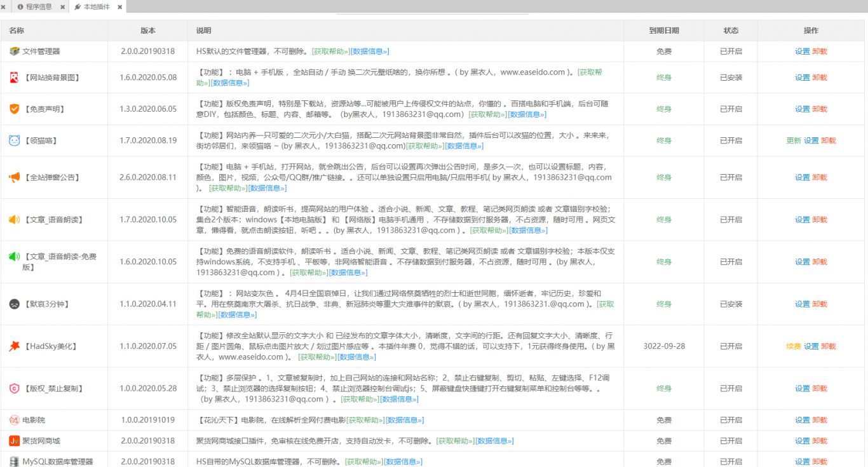Image resolution: width=868 pixels, height=467 pixels.
Task: Click 卸载 for MySQL数据库管理器
Action: click(x=820, y=462)
